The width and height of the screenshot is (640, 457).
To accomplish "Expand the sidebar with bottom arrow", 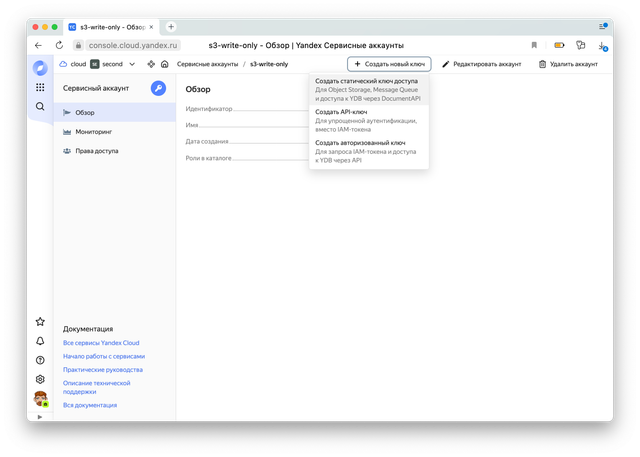I will click(40, 416).
